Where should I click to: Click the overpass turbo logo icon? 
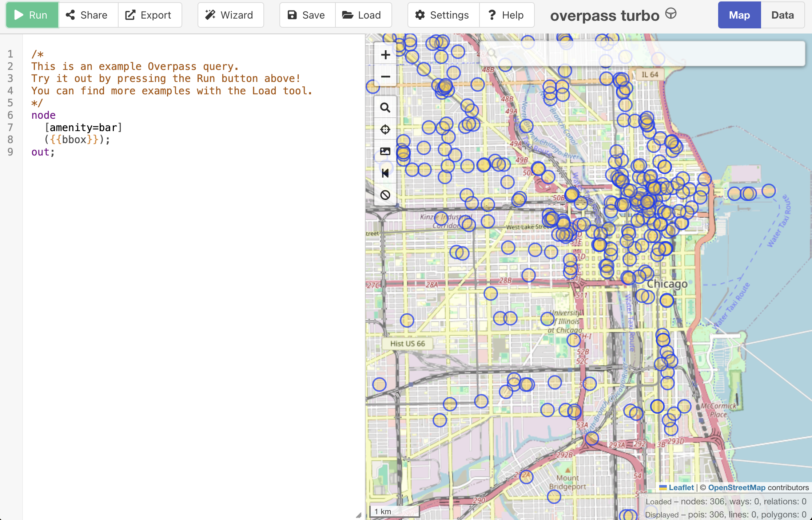(x=670, y=14)
